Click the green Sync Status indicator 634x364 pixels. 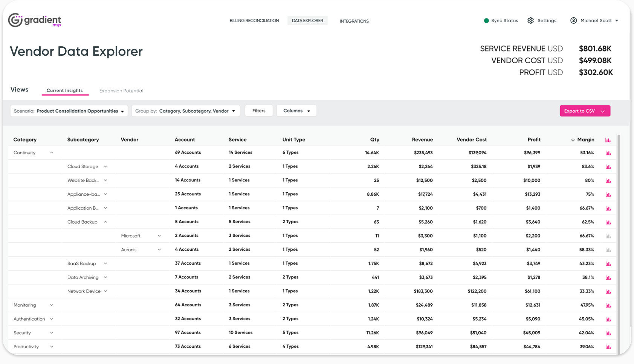486,21
